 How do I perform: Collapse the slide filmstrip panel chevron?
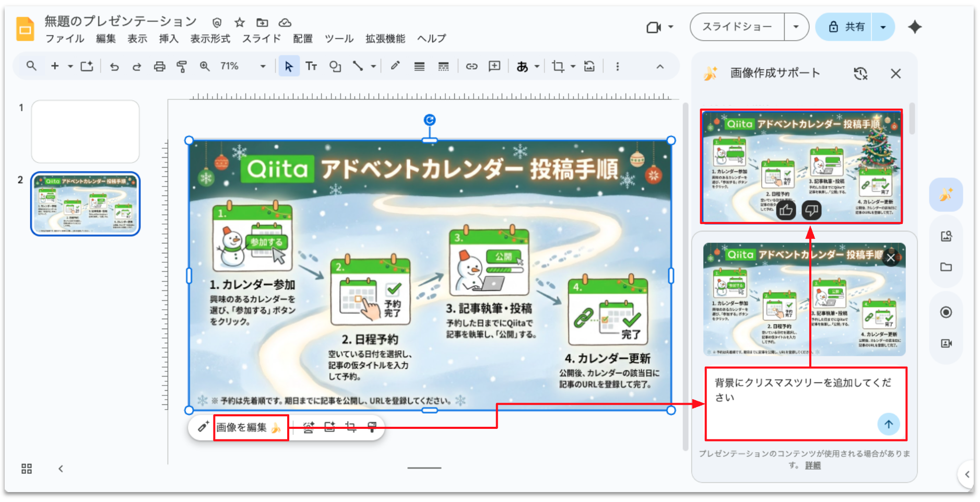tap(61, 469)
